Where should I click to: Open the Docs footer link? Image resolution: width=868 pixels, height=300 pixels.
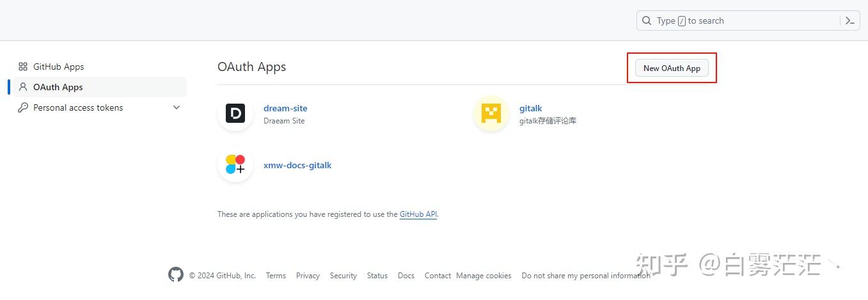[x=406, y=276]
